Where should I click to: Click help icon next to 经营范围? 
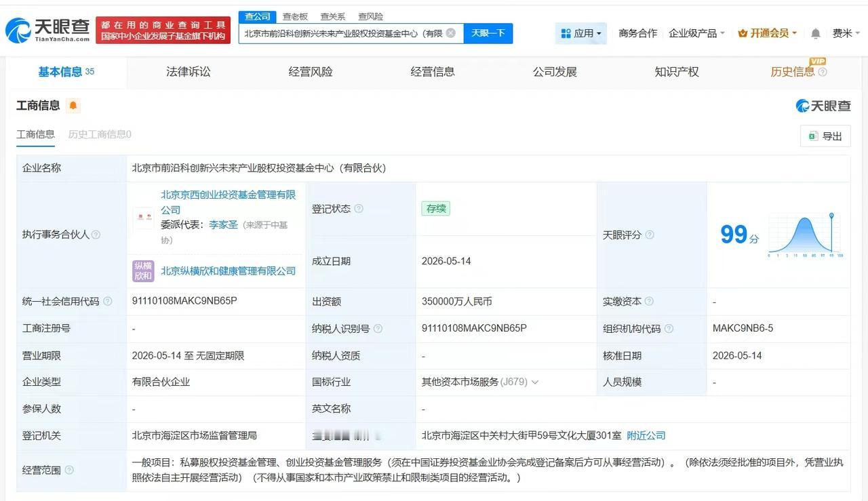68,470
